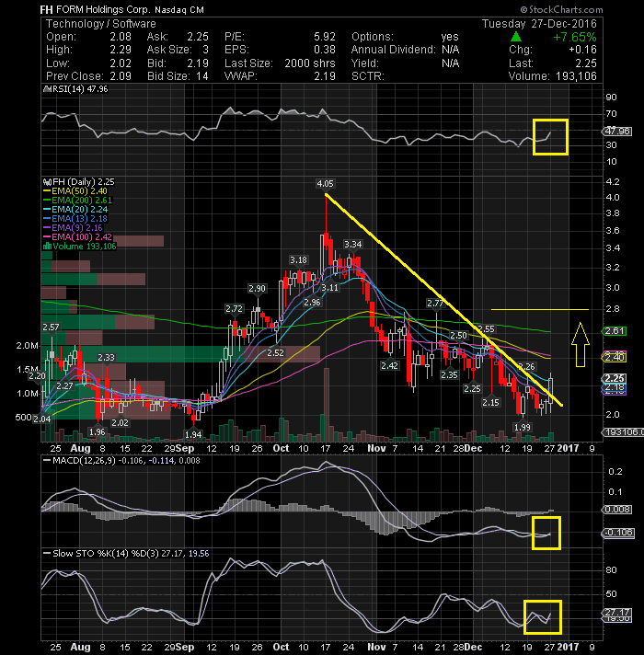Image resolution: width=644 pixels, height=655 pixels.
Task: Click the 3.34 price label on chart
Action: 352,244
